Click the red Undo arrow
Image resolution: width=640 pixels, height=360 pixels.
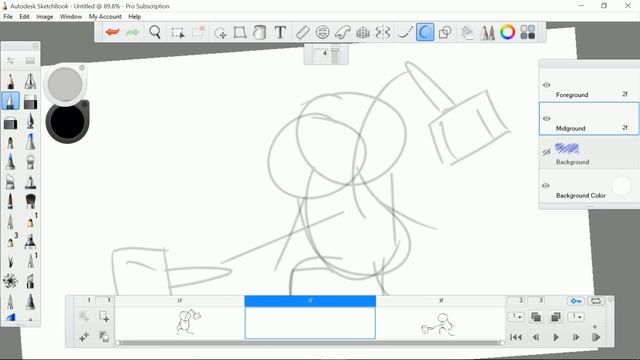click(x=112, y=32)
